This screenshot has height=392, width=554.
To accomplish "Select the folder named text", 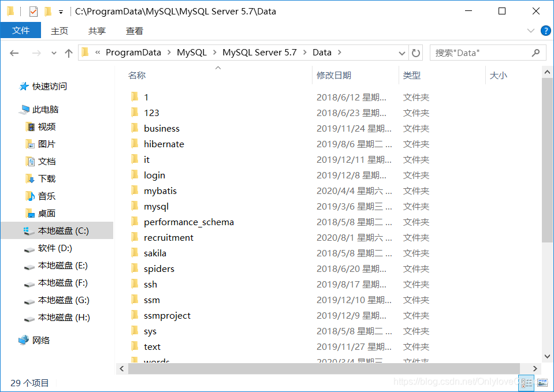I will [x=152, y=347].
